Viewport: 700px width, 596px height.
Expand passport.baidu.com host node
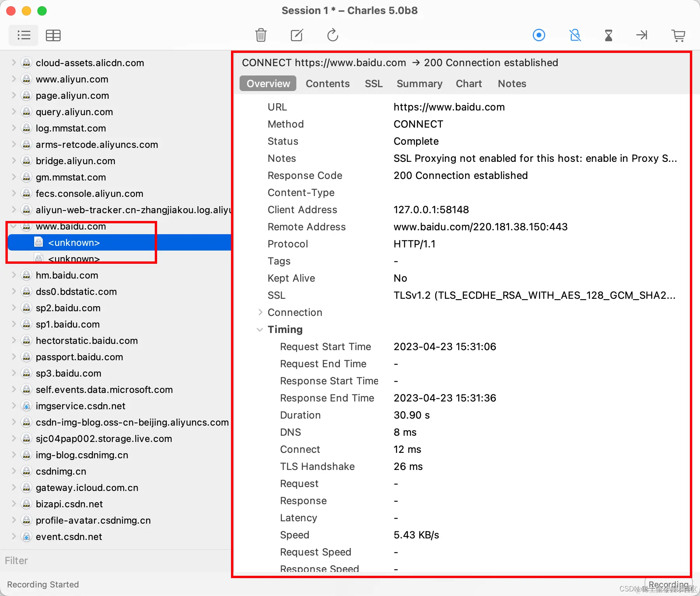pos(14,357)
